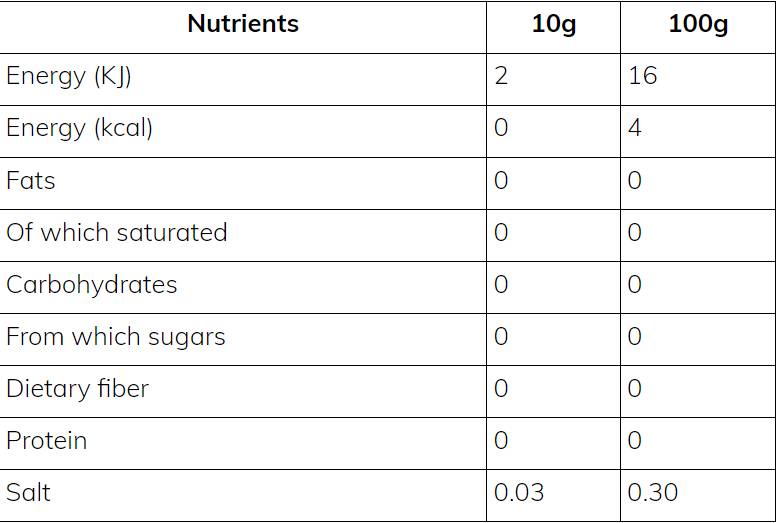783x523 pixels.
Task: Click the Salt row label
Action: pos(28,493)
